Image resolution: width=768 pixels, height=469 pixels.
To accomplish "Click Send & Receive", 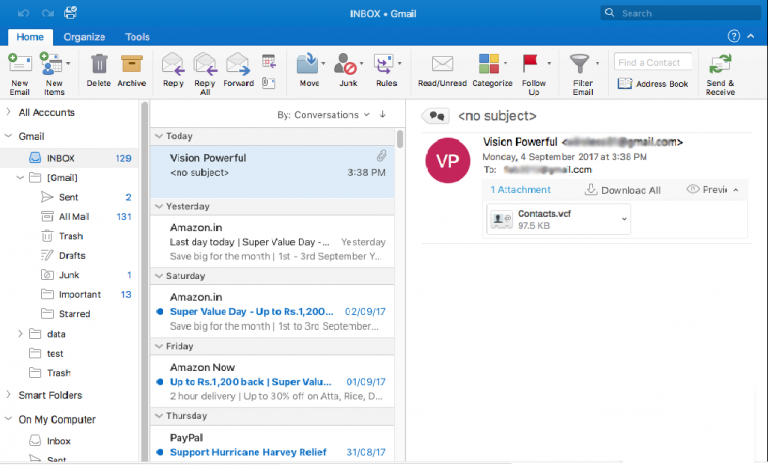I will [x=720, y=73].
